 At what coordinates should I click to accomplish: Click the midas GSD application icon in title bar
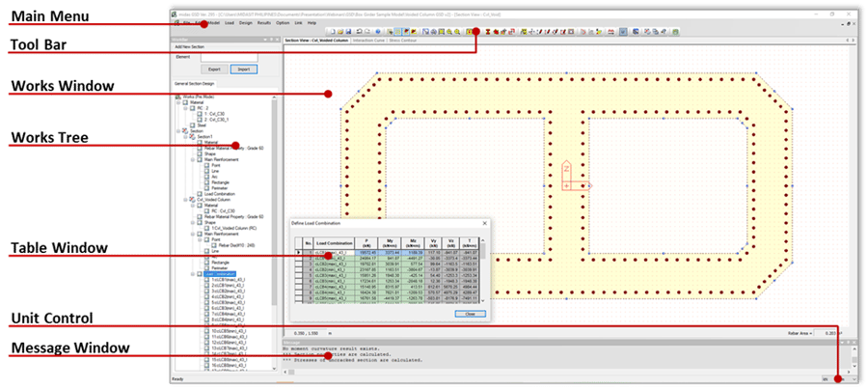[x=174, y=14]
